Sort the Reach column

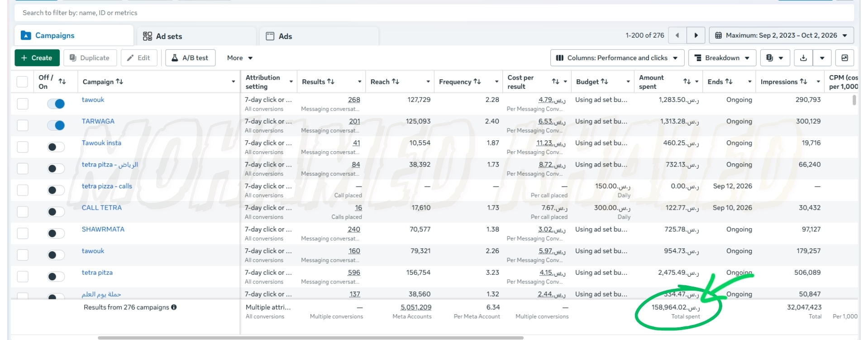point(396,81)
